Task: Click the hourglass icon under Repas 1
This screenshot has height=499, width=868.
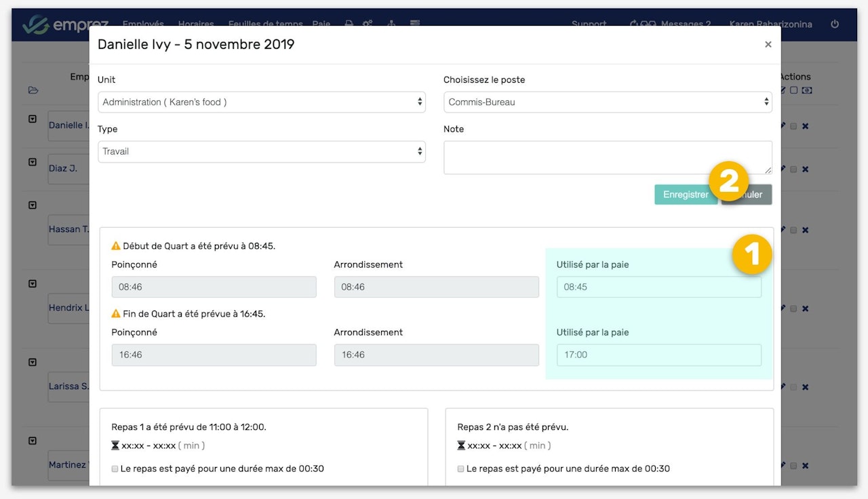Action: [115, 445]
